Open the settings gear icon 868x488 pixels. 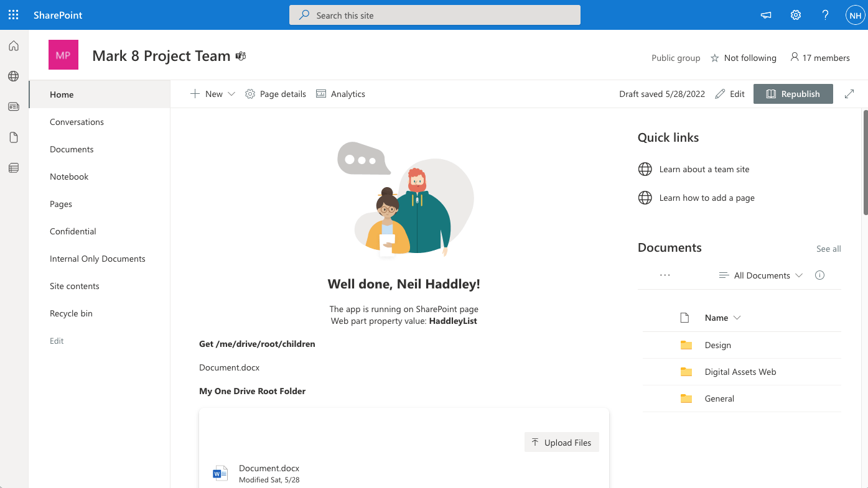point(795,15)
